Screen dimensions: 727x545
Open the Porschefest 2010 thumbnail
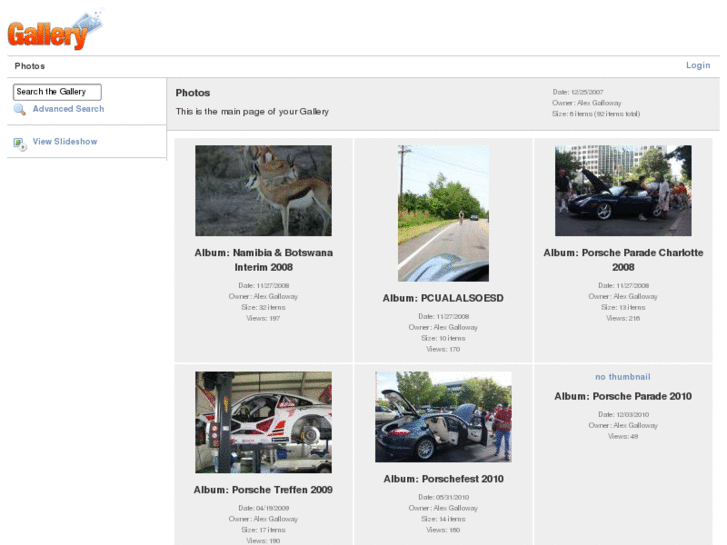point(443,416)
